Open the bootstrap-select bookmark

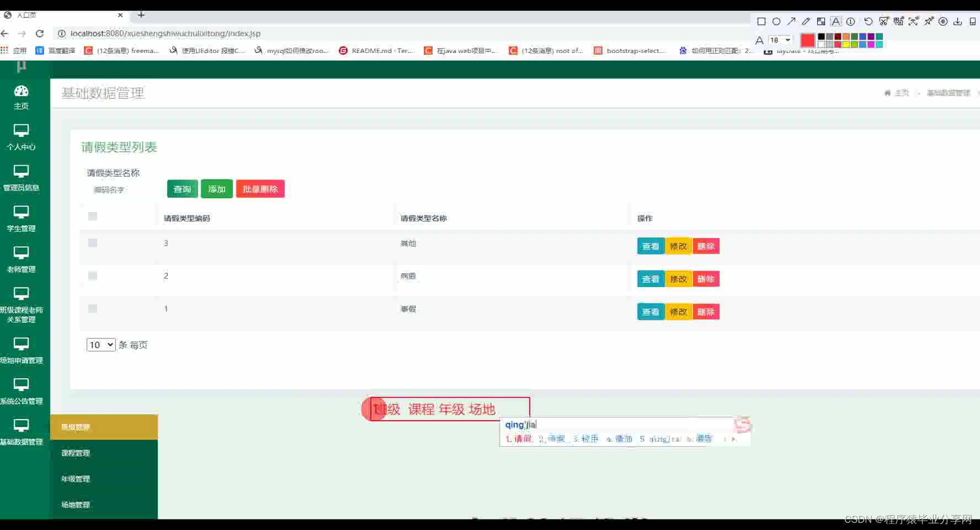tap(630, 50)
